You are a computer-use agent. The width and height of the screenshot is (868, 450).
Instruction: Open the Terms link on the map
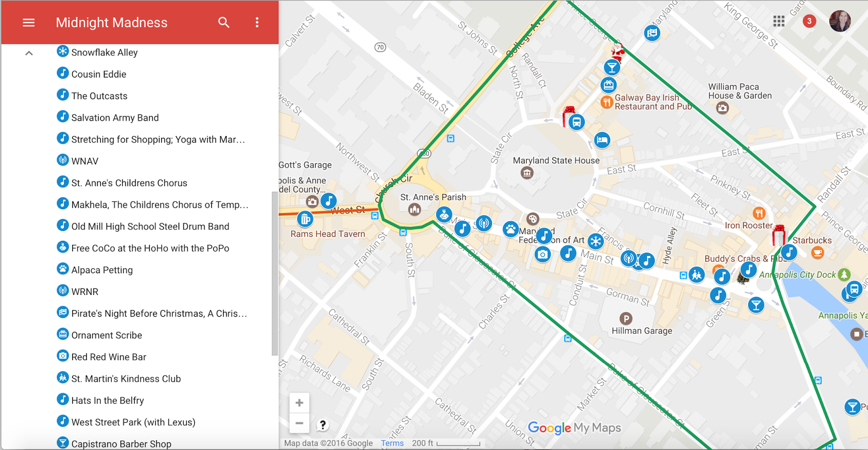[x=392, y=443]
